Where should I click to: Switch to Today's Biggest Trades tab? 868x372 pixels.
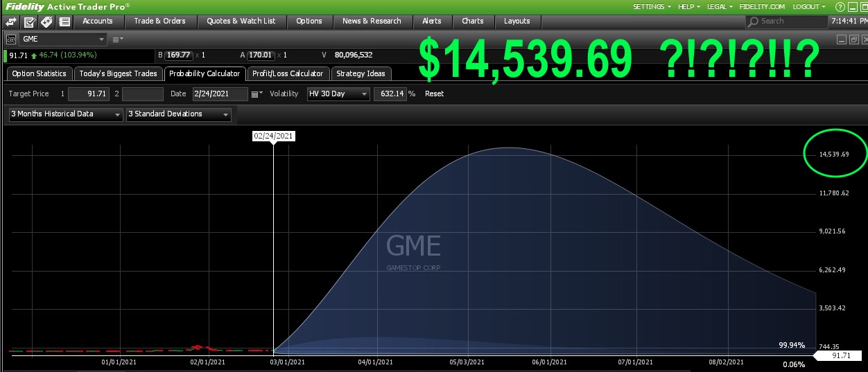point(118,73)
